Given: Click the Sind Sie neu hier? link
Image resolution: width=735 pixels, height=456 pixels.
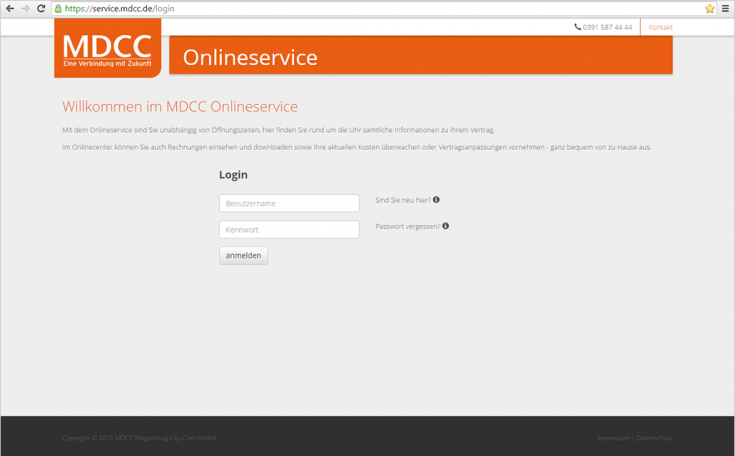Looking at the screenshot, I should (403, 200).
